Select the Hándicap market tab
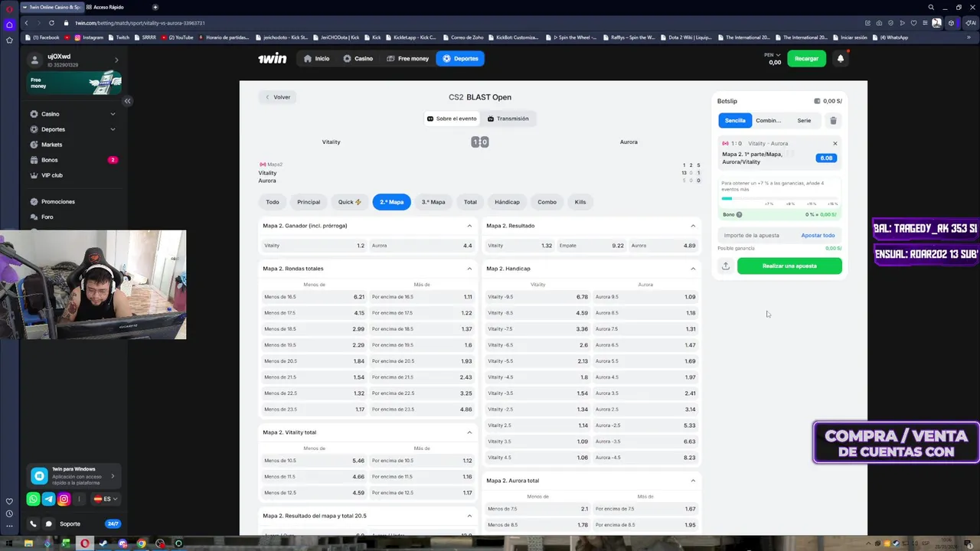Screen dimensions: 980x551 507,202
